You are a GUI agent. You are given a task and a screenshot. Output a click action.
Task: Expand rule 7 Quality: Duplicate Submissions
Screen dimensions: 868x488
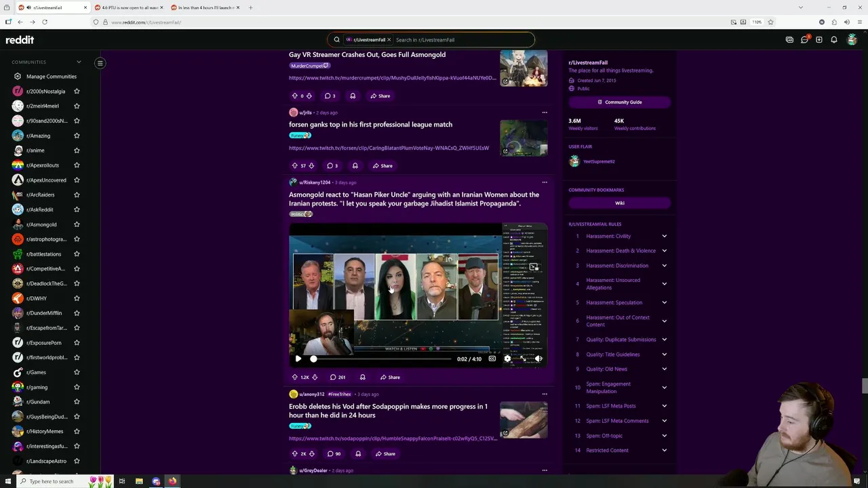pyautogui.click(x=664, y=340)
